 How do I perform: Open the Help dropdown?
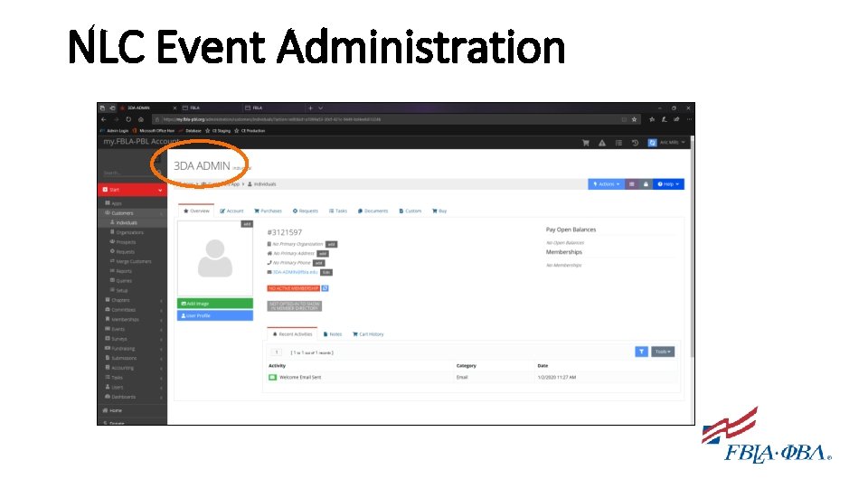pyautogui.click(x=668, y=184)
